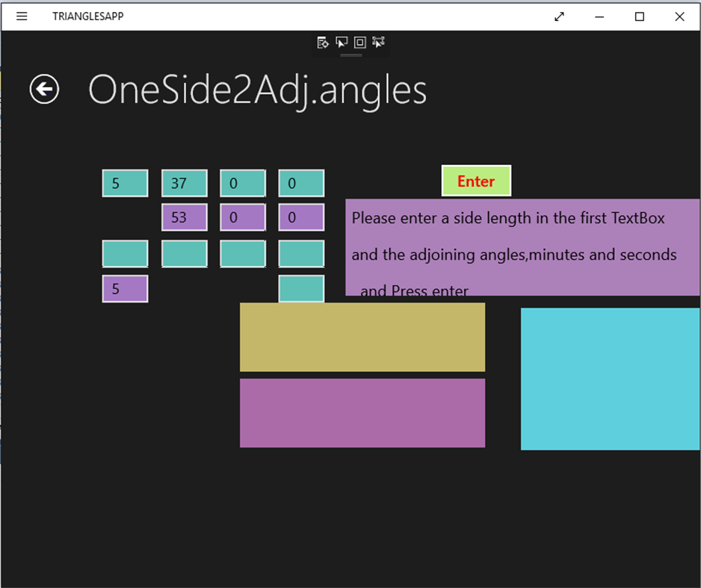701x588 pixels.
Task: Navigate back using the back arrow
Action: pyautogui.click(x=43, y=89)
